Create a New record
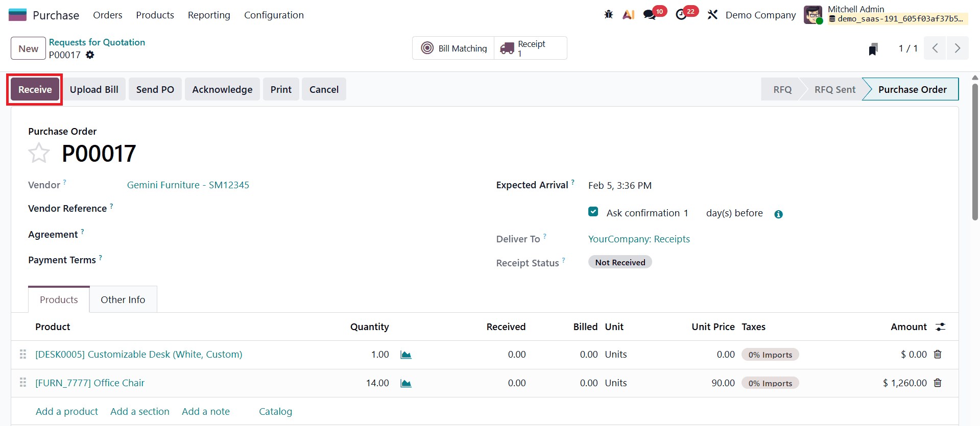The image size is (980, 426). point(29,48)
